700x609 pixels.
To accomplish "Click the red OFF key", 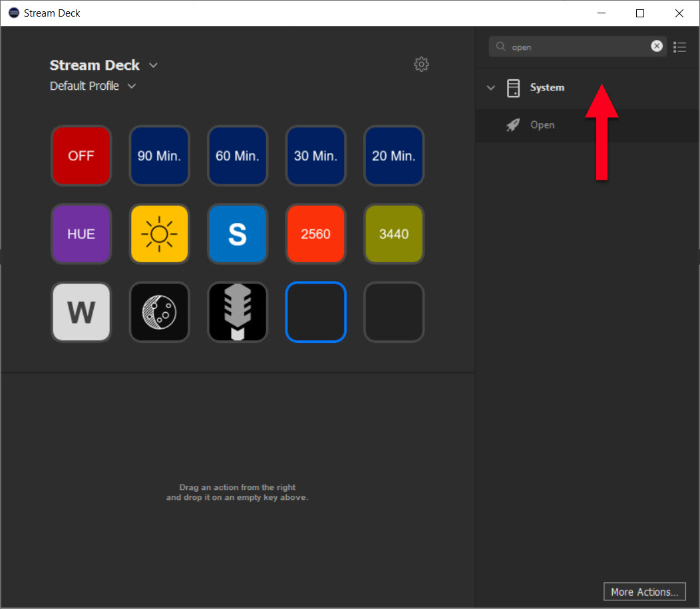I will click(81, 155).
